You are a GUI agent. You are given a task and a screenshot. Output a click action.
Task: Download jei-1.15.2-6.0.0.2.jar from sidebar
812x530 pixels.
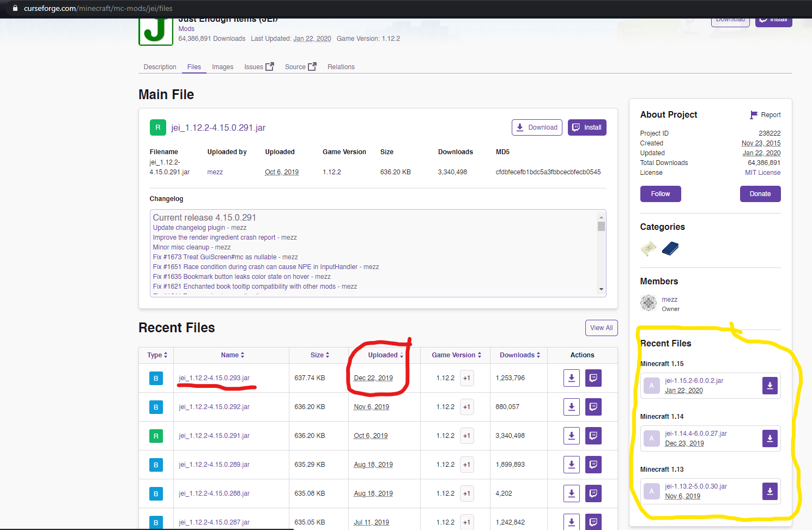(x=770, y=386)
